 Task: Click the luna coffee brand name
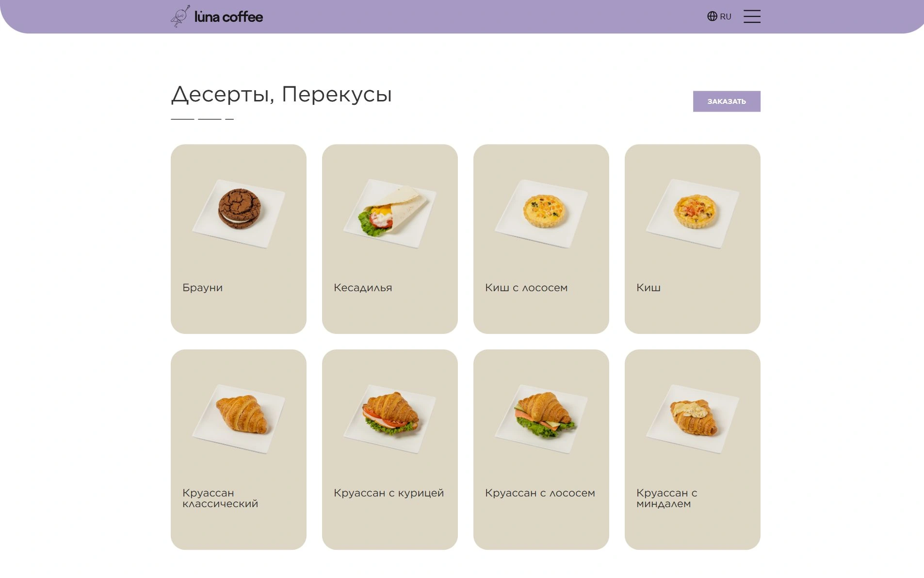228,17
